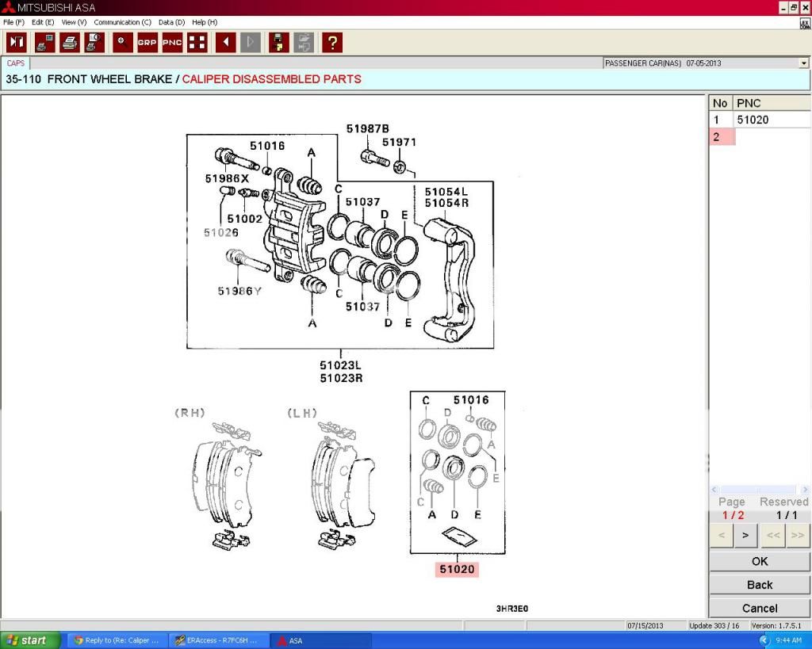Expand the PASSENGER CAR(NAS) catalog dropdown
This screenshot has height=649, width=812.
click(x=803, y=63)
